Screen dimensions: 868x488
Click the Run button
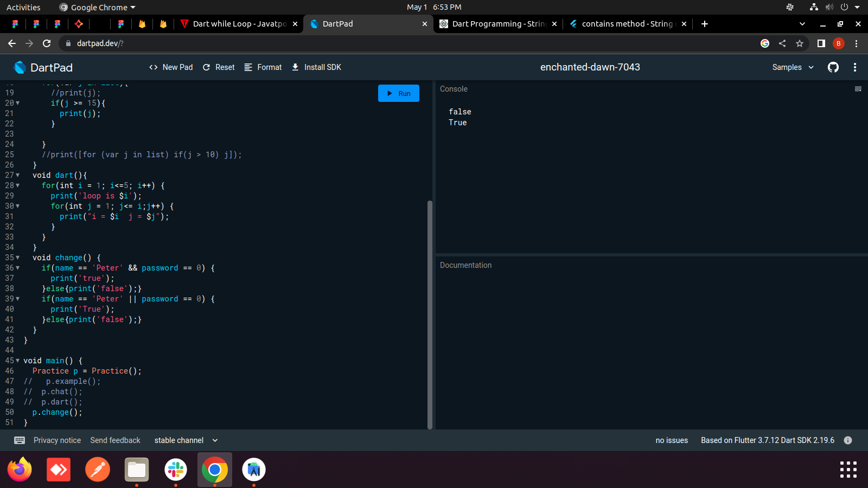tap(398, 93)
